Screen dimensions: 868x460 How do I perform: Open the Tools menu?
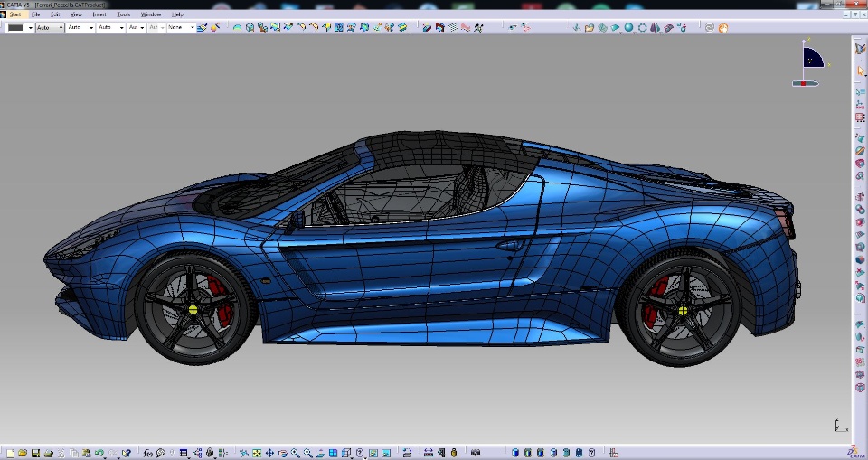[124, 14]
